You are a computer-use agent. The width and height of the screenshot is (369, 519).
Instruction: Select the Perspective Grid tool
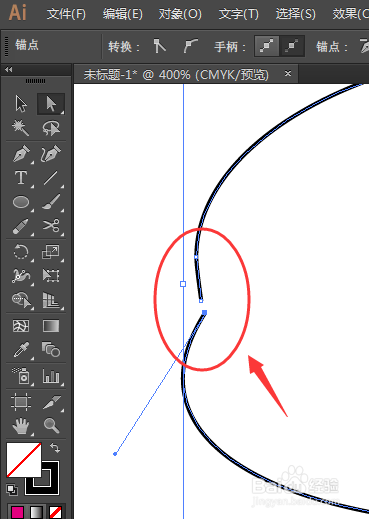51,300
